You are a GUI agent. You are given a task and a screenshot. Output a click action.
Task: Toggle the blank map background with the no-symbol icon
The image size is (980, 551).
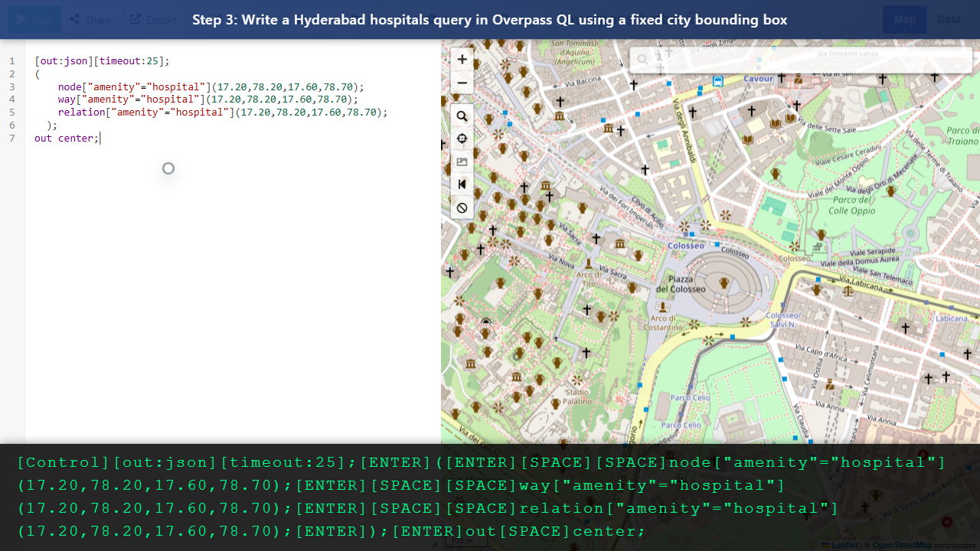click(462, 207)
